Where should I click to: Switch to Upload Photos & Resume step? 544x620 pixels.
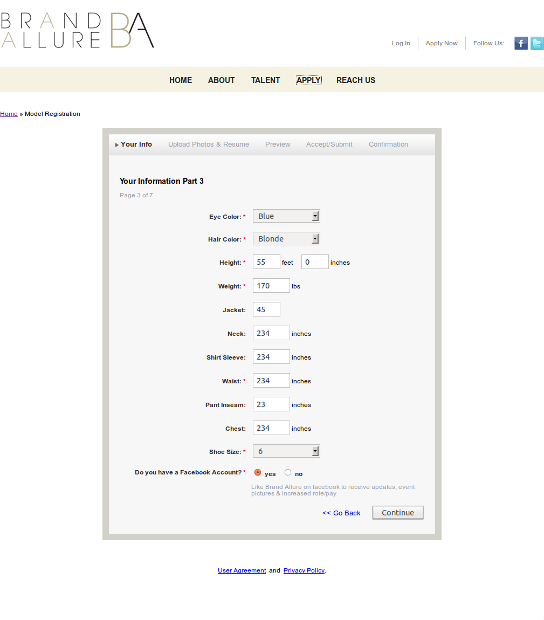(209, 145)
